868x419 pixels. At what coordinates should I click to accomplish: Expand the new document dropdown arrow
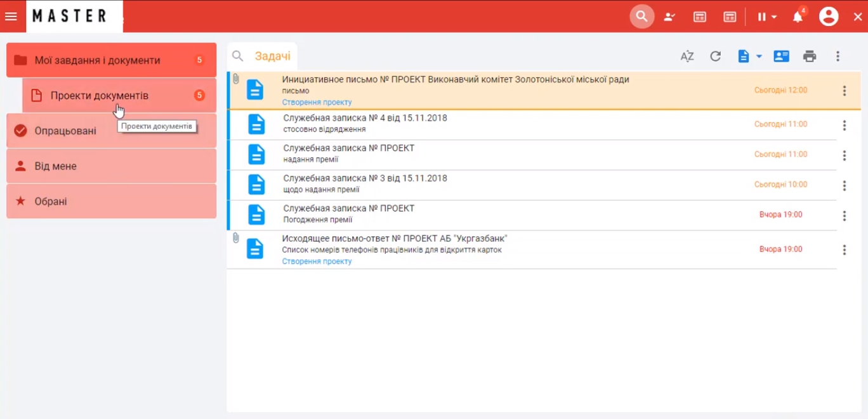(759, 56)
